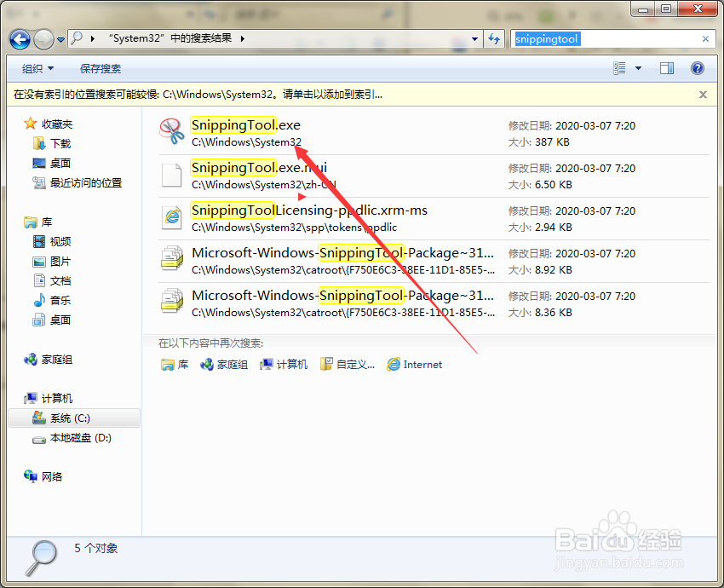Click the path C:\Windows\System32\zh-CN
724x588 pixels.
click(x=264, y=185)
